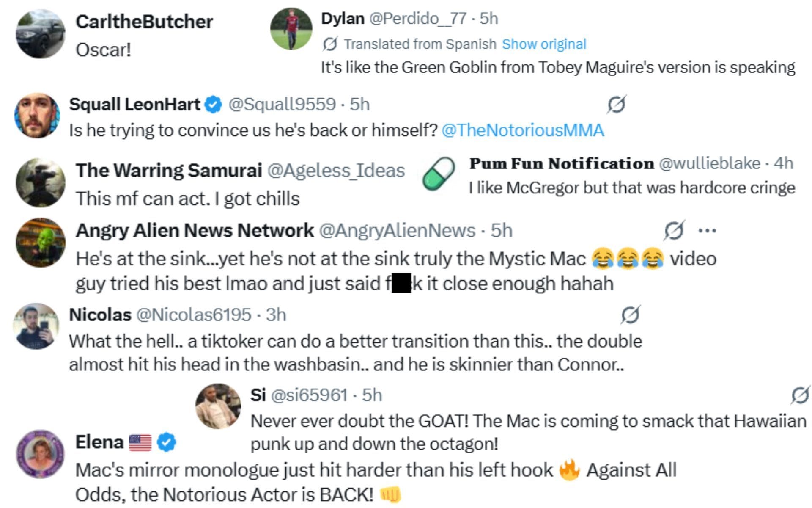The image size is (812, 508).
Task: Open Nicolas's selfie profile picture
Action: (36, 326)
